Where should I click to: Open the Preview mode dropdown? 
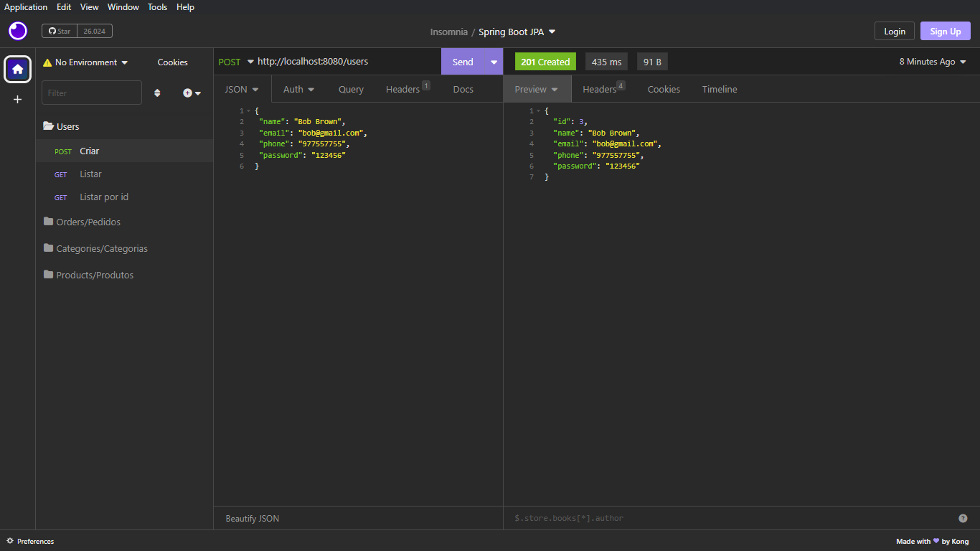536,89
